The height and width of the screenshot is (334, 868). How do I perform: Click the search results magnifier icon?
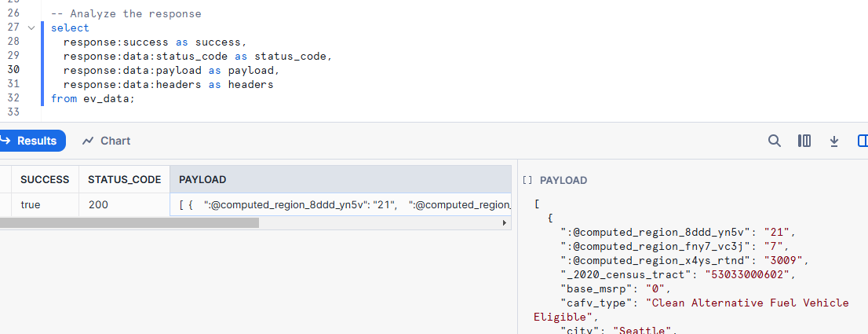774,141
